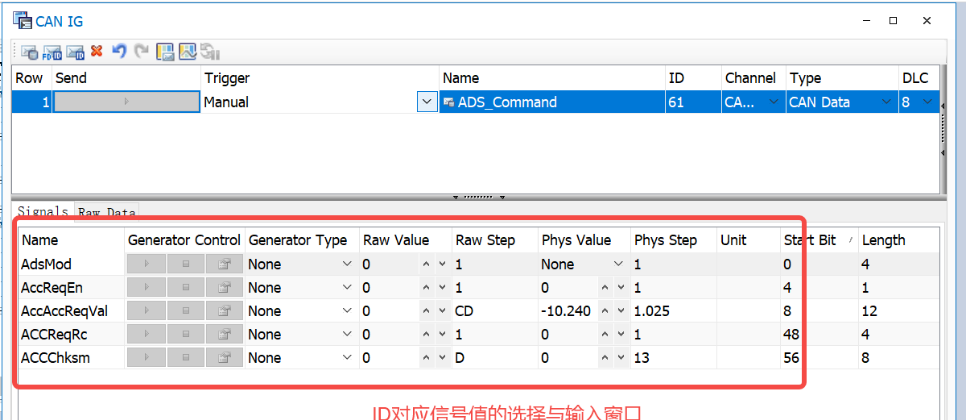Viewport: 966px width, 420px height.
Task: Switch to the Signals tab
Action: click(43, 211)
